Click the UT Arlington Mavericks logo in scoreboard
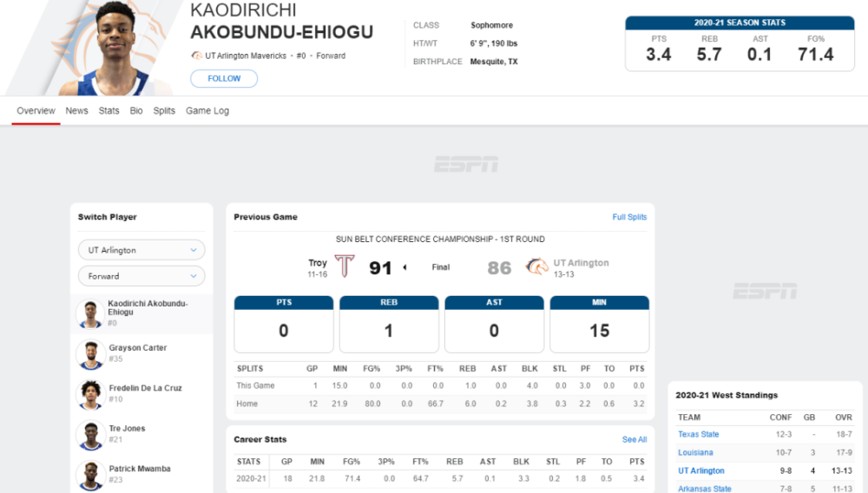868x493 pixels. [536, 266]
